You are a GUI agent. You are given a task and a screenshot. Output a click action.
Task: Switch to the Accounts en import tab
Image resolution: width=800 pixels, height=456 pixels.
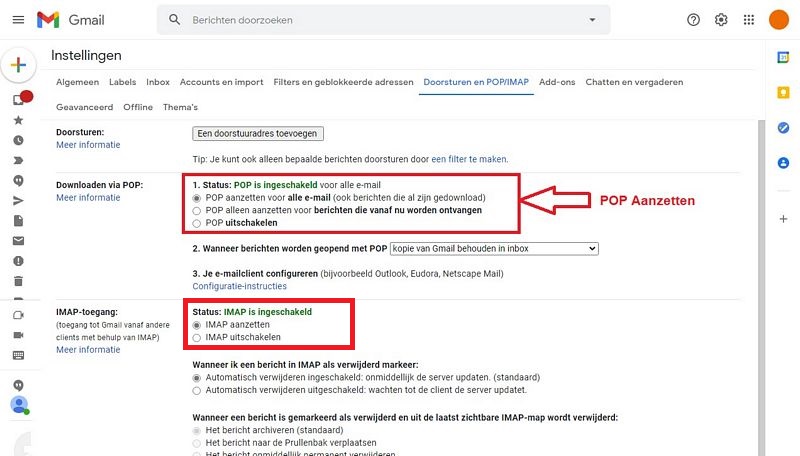point(221,82)
